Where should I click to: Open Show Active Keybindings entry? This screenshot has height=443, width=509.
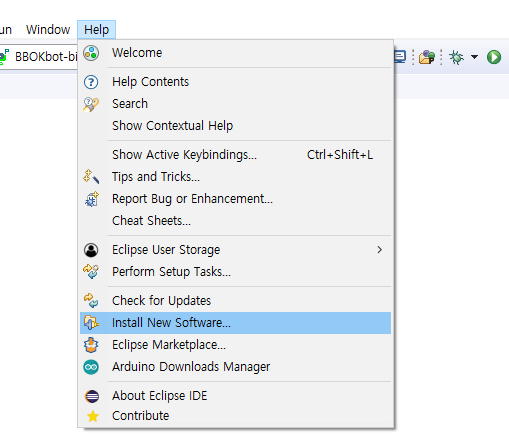coord(235,155)
